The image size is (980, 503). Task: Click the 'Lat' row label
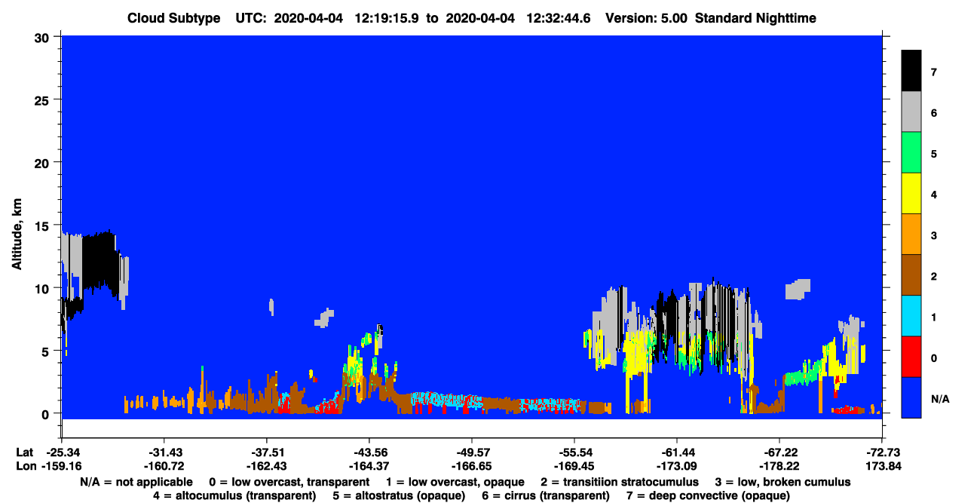point(24,452)
